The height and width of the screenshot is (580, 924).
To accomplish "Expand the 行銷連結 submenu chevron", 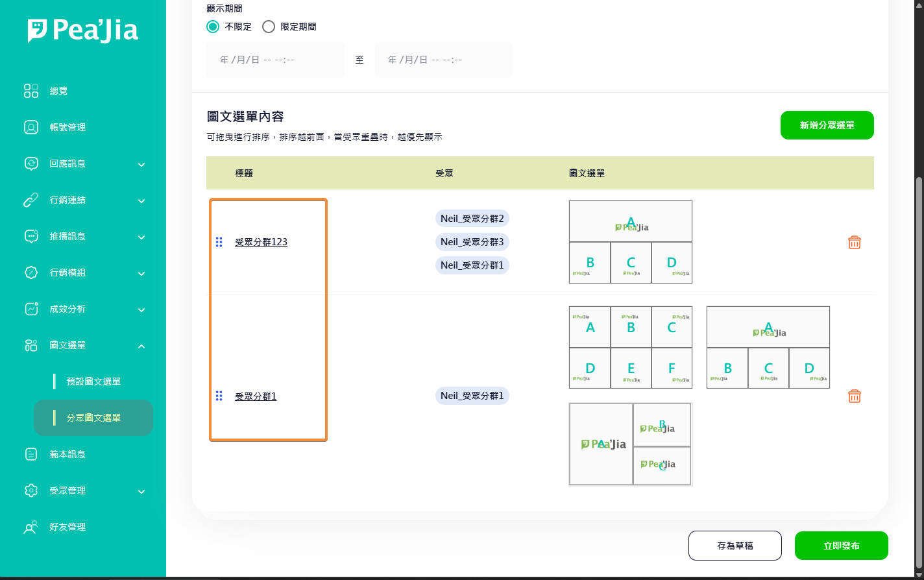I will pos(141,200).
